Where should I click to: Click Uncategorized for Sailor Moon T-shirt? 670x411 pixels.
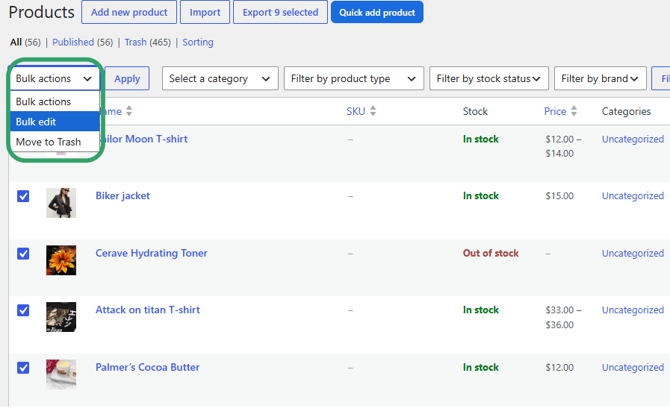(633, 139)
